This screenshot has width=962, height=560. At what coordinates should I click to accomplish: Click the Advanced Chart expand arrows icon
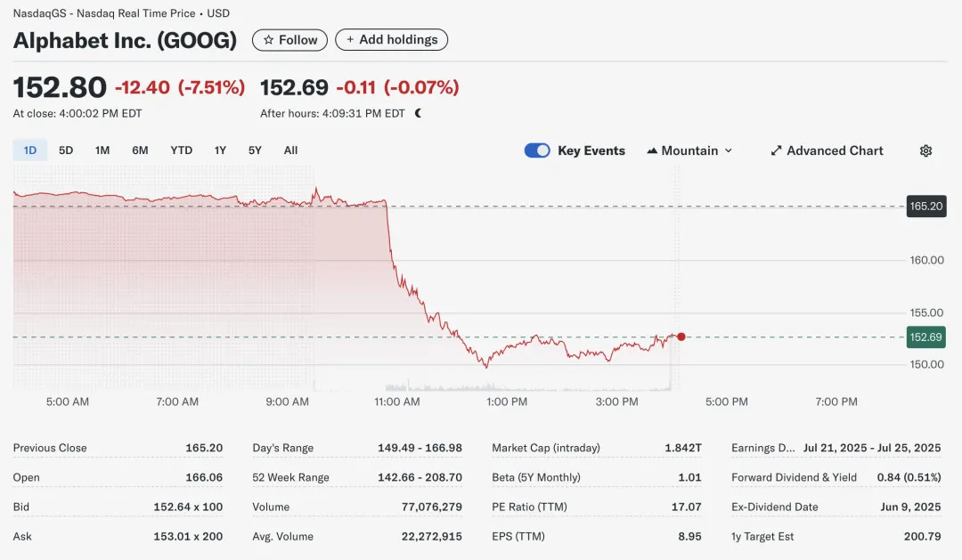(x=776, y=150)
